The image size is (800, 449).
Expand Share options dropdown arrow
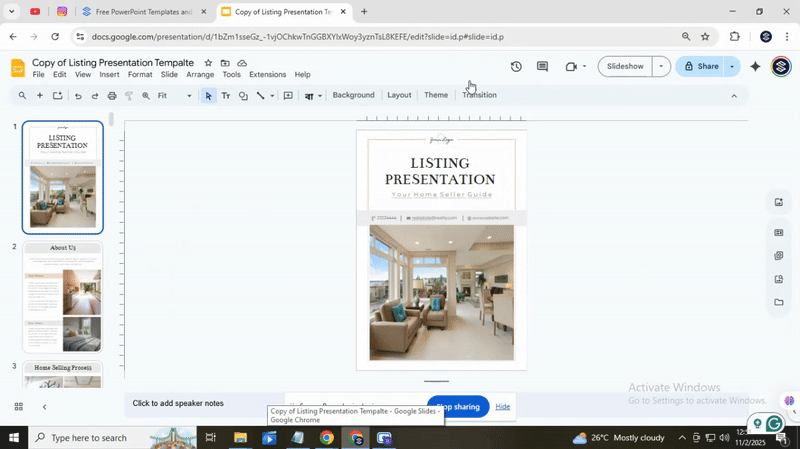[732, 67]
